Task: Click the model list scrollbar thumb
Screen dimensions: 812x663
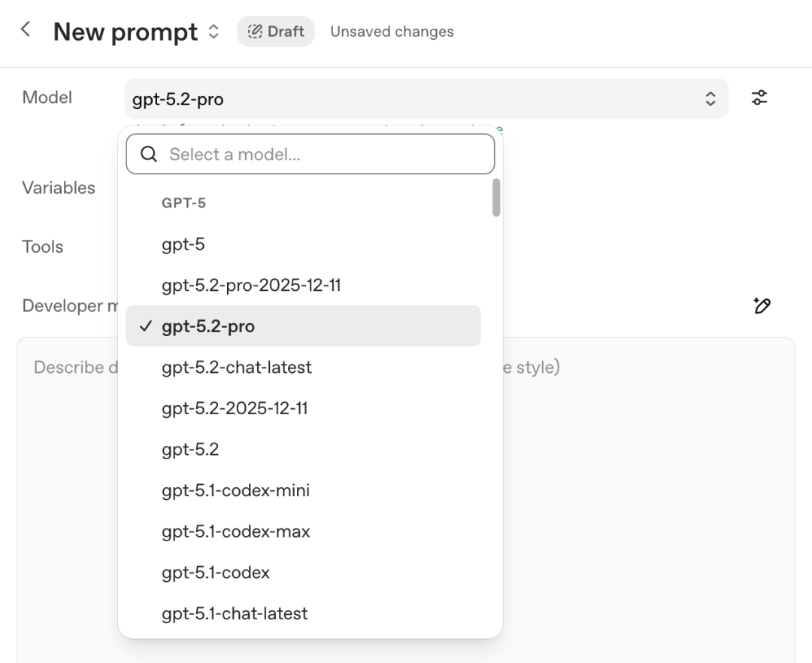Action: (496, 197)
